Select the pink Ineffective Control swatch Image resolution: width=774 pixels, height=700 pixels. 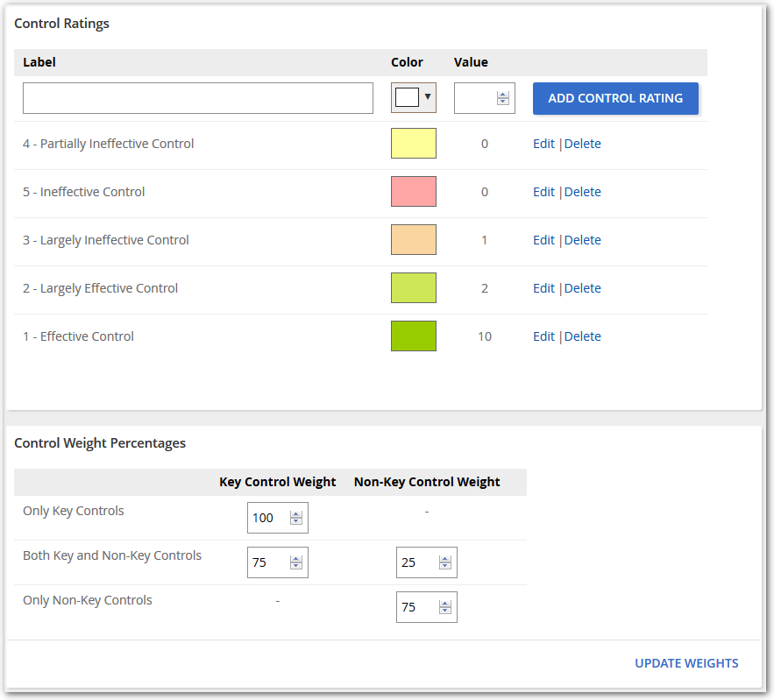pos(413,192)
